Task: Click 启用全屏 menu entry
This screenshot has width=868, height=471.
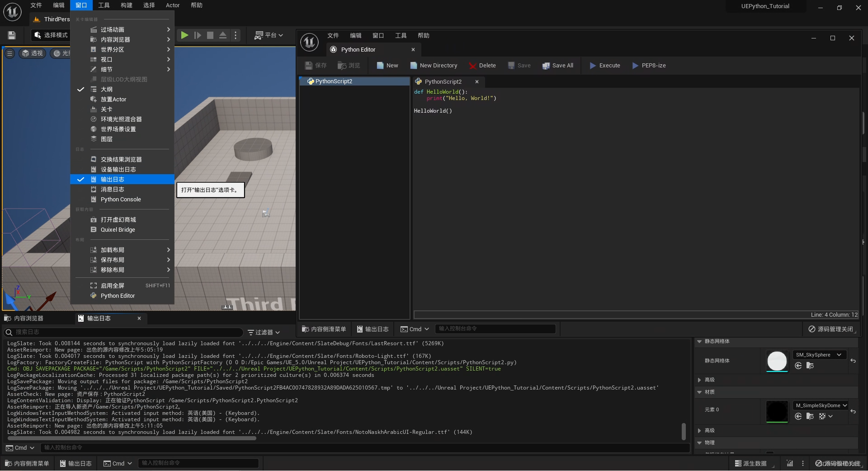Action: (122, 286)
